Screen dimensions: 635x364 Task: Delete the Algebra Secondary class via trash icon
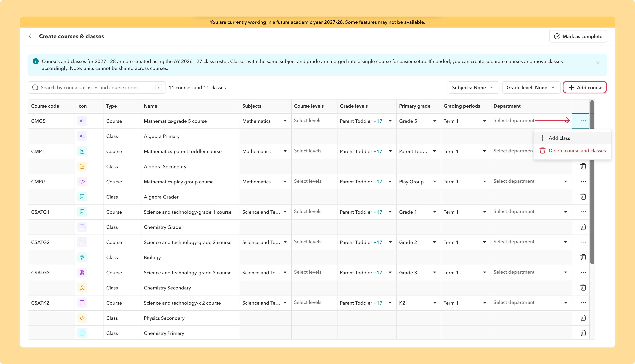583,167
